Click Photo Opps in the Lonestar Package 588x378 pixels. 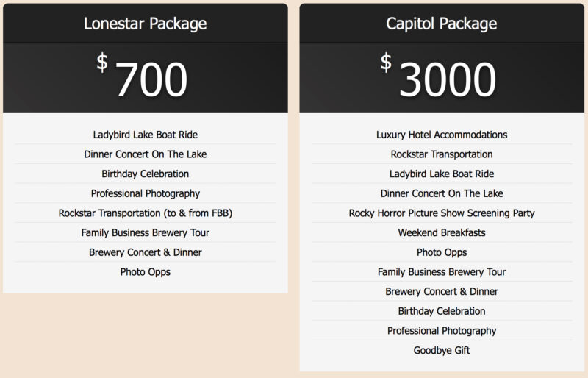tap(145, 272)
